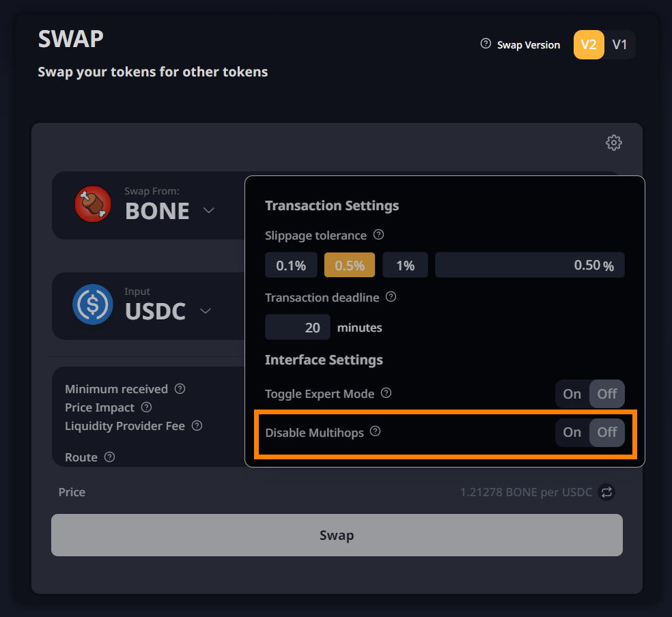Expand the USDC token dropdown
Image resolution: width=672 pixels, height=617 pixels.
point(205,311)
